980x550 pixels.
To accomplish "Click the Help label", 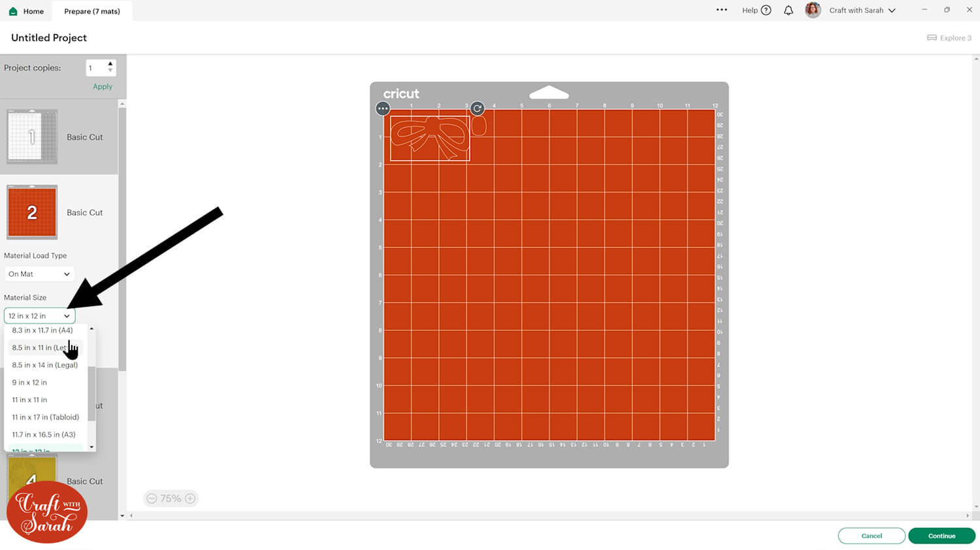I will [750, 10].
